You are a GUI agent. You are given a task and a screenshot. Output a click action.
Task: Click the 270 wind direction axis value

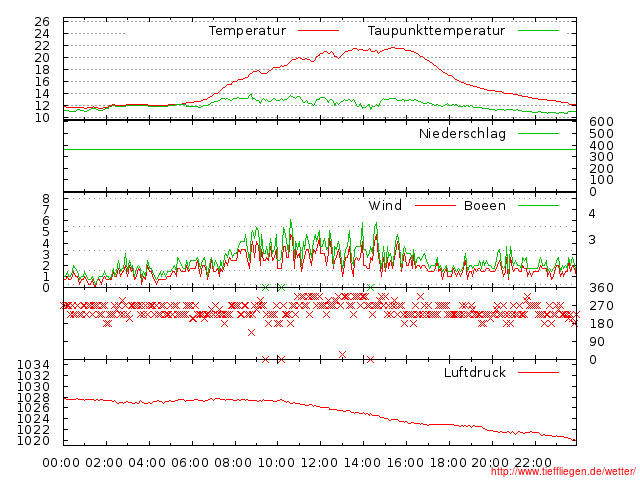601,306
